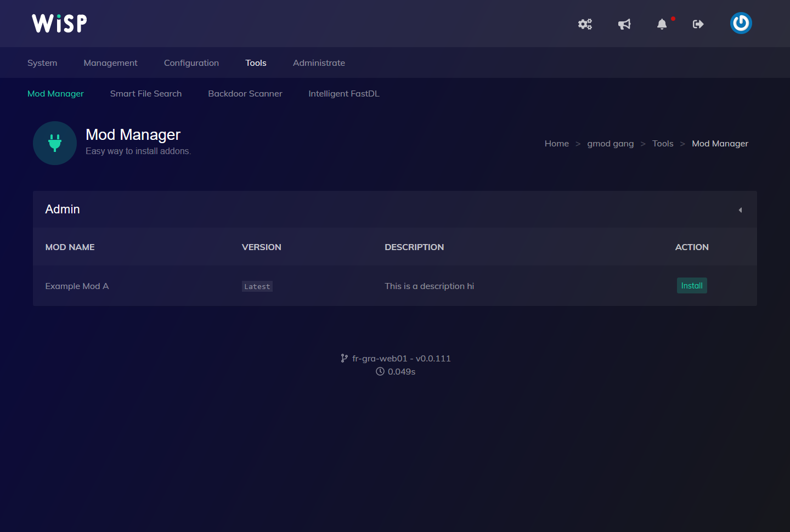Click the clock icon in footer
Image resolution: width=790 pixels, height=532 pixels.
[380, 371]
